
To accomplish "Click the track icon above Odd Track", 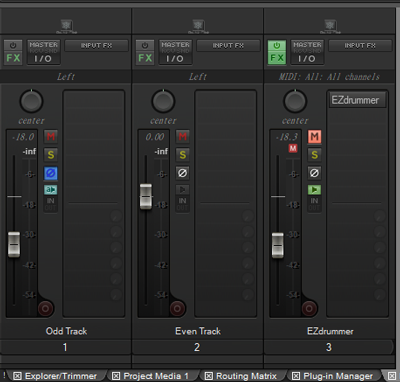I will [67, 26].
